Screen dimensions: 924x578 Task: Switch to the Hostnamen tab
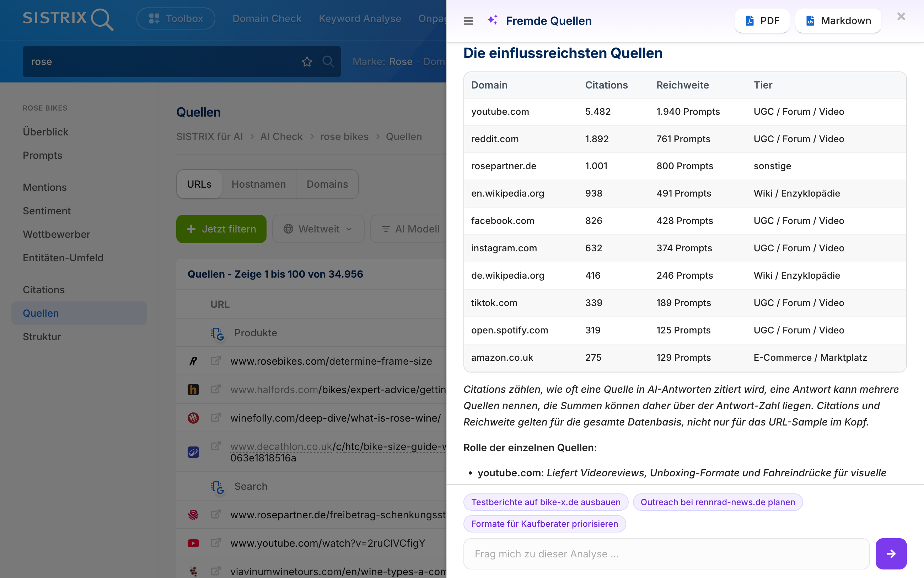(x=259, y=184)
